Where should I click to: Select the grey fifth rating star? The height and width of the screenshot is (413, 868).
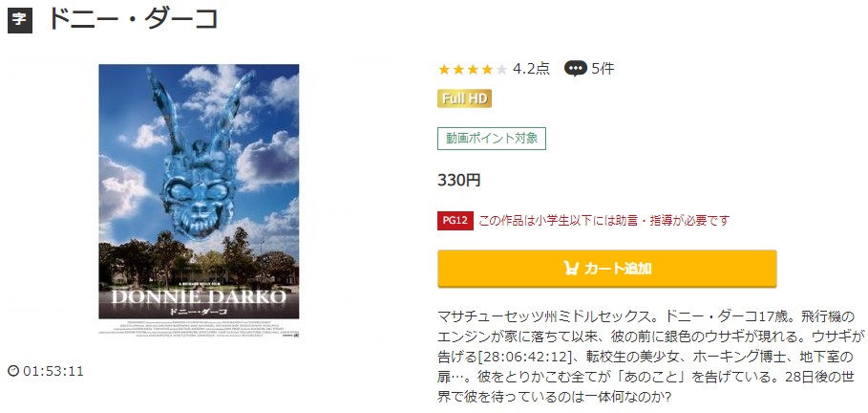point(501,69)
